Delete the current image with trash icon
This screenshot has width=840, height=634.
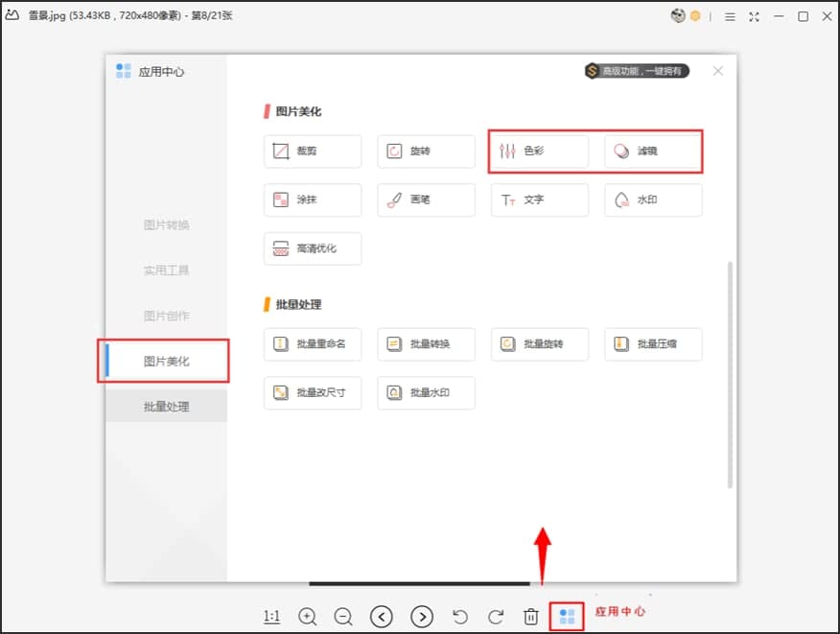click(x=531, y=617)
